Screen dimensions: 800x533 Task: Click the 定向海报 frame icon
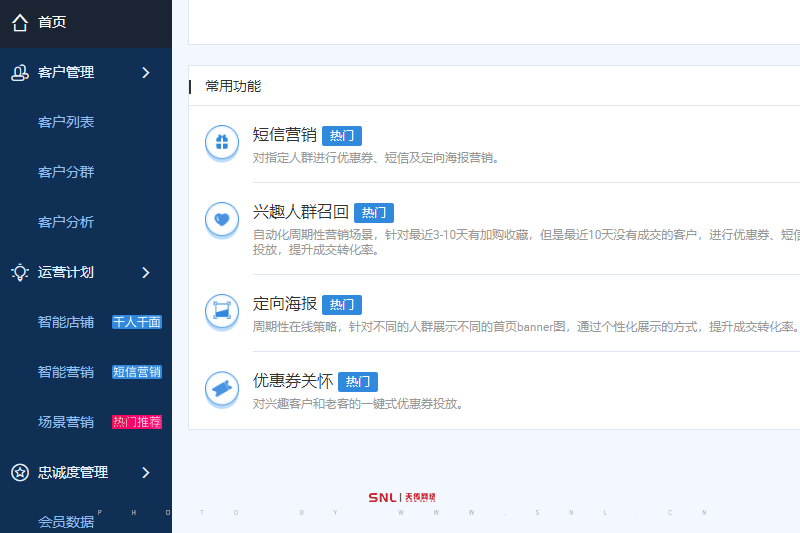point(221,311)
